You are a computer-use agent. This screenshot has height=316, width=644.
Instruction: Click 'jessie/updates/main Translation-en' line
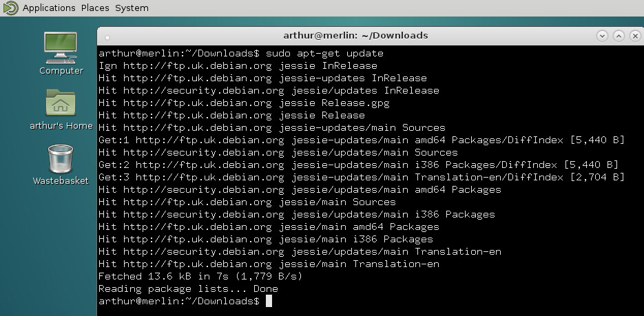coord(300,251)
